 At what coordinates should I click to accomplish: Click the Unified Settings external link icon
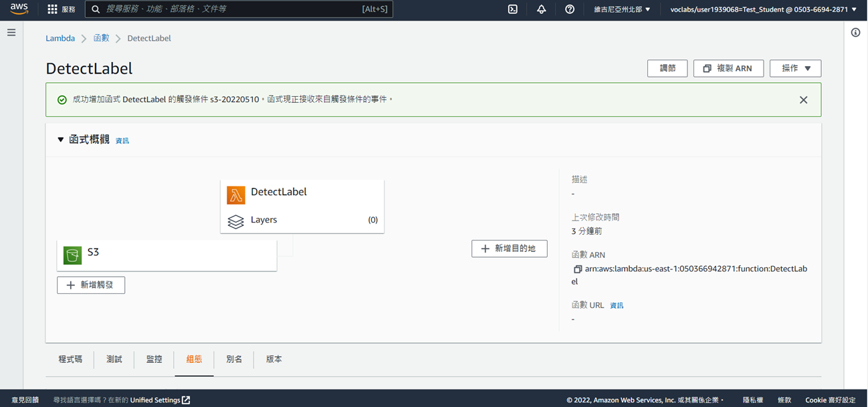click(186, 400)
